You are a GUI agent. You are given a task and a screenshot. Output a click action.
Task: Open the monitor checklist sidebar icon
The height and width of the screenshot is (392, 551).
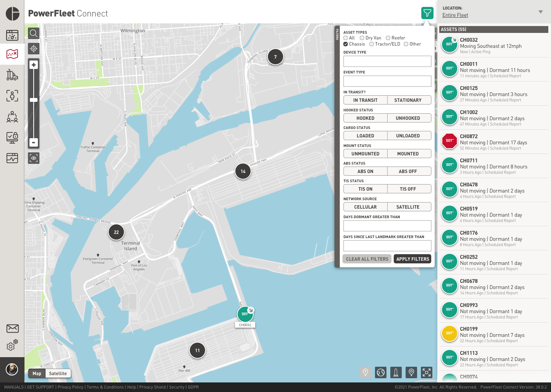point(12,137)
